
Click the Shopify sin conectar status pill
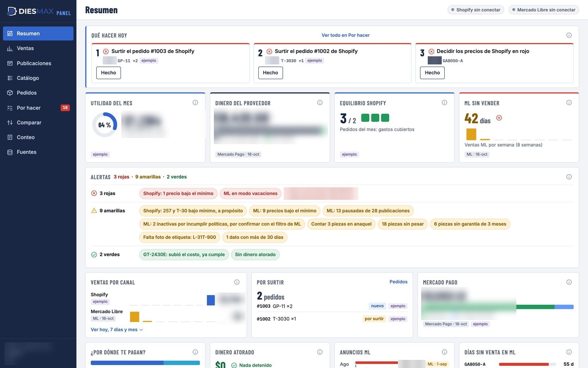[x=476, y=10]
